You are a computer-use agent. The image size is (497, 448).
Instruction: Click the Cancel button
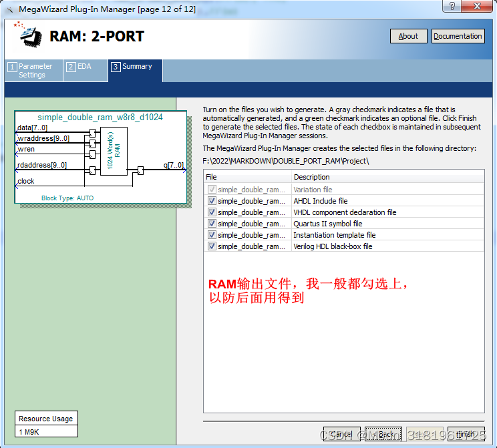(x=341, y=434)
